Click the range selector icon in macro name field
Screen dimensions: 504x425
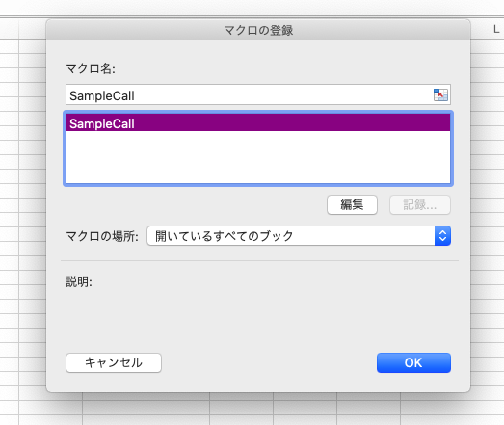[440, 94]
